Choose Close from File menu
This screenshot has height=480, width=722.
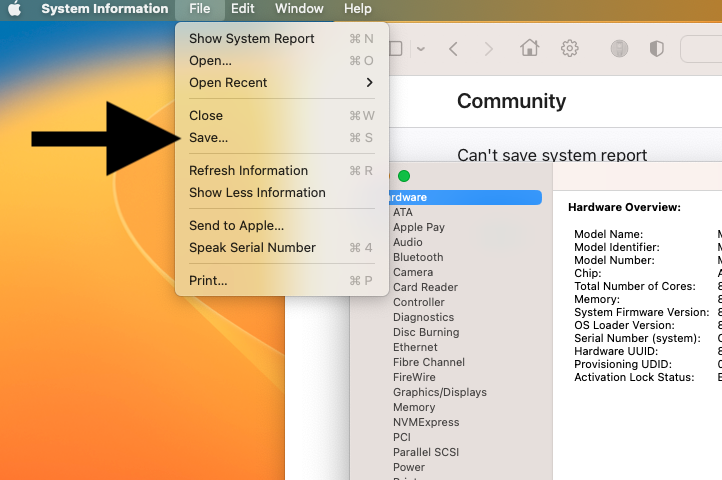(282, 116)
